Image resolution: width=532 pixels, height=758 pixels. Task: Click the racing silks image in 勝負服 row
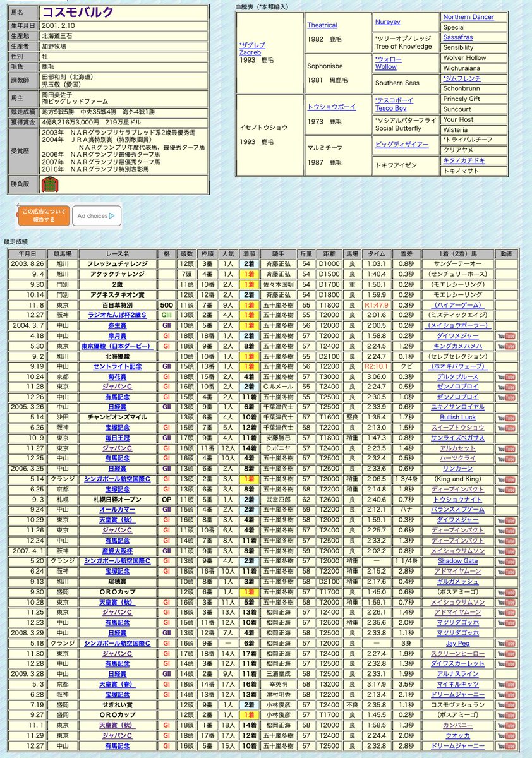coord(49,185)
